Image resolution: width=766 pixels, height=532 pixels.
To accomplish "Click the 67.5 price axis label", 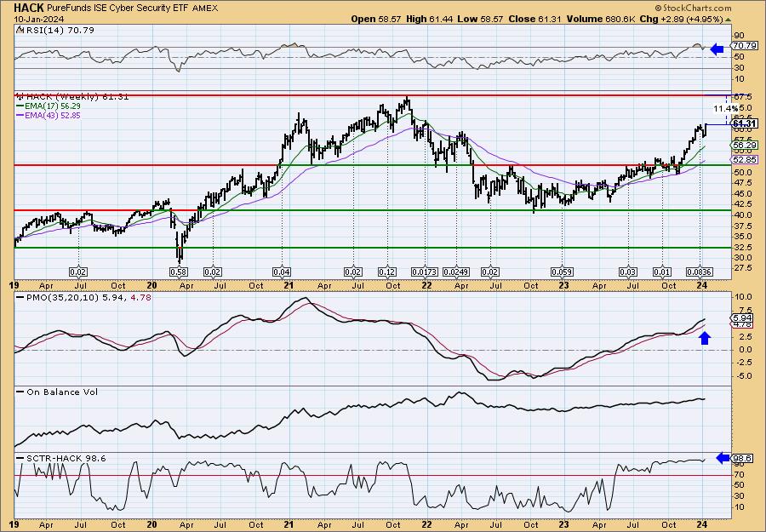I will (744, 97).
